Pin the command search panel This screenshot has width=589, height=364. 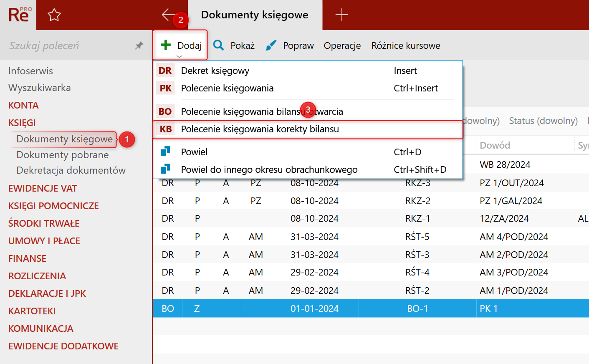[139, 45]
